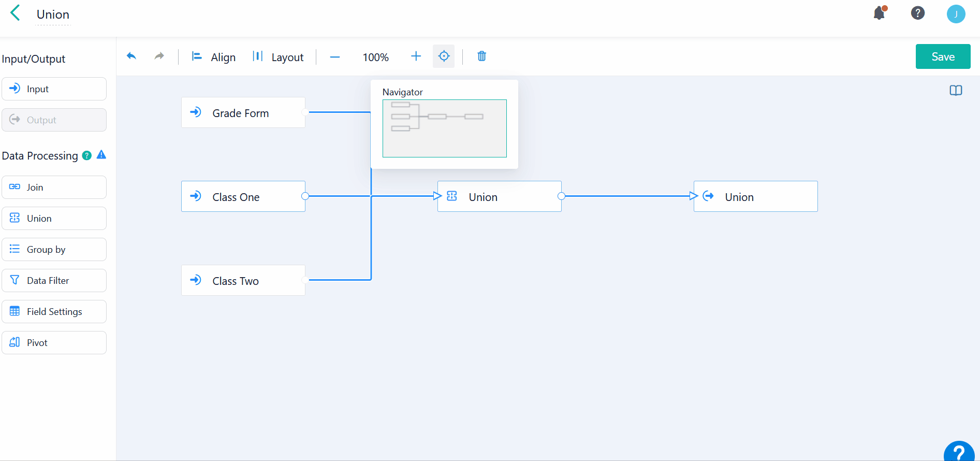
Task: Toggle the Navigator locate icon
Action: coord(444,56)
